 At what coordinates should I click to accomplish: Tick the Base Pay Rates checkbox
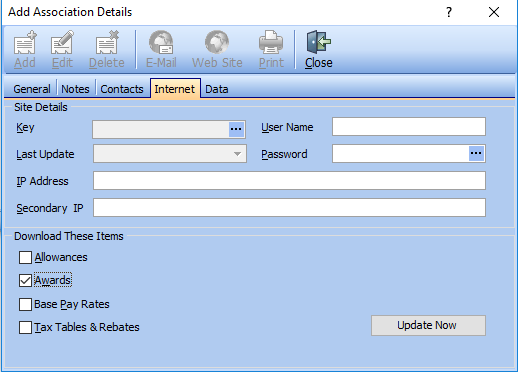(x=25, y=304)
